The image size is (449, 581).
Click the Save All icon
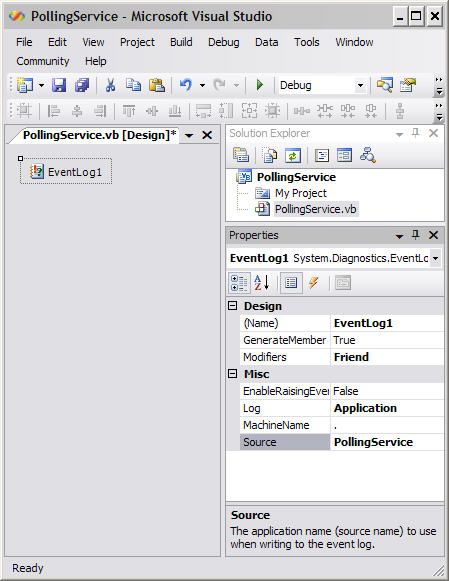coord(82,85)
